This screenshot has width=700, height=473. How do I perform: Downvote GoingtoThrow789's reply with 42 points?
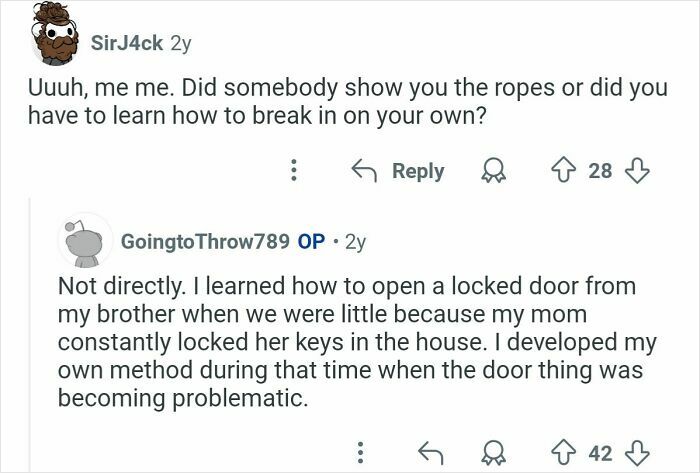[637, 453]
